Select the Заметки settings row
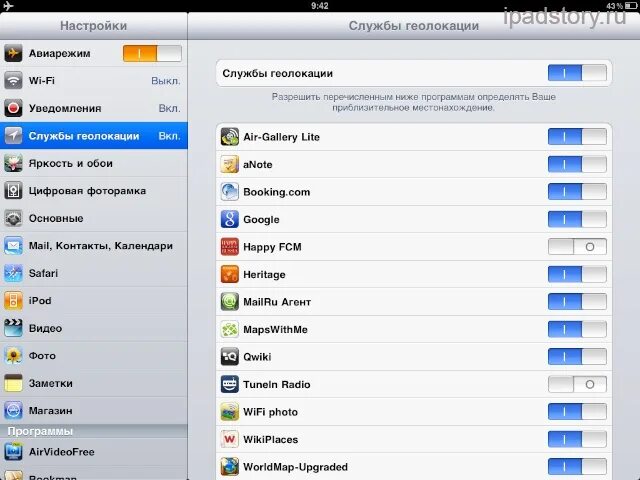The width and height of the screenshot is (640, 480). (93, 383)
